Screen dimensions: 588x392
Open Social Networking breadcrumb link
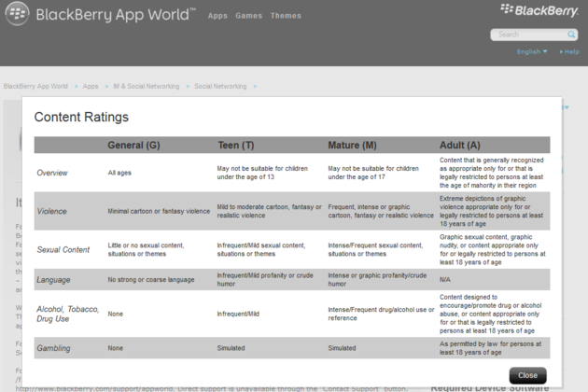coord(220,86)
